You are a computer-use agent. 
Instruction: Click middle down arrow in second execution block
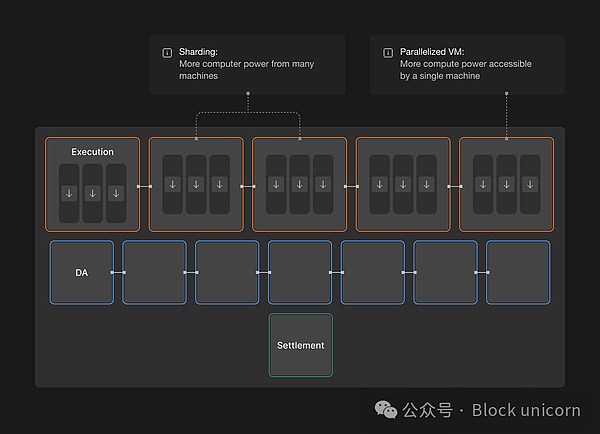click(x=196, y=184)
